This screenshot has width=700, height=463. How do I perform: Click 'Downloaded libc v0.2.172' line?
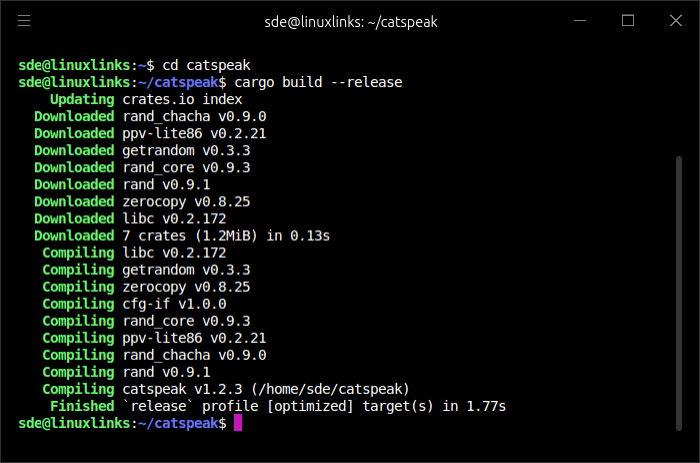point(130,219)
